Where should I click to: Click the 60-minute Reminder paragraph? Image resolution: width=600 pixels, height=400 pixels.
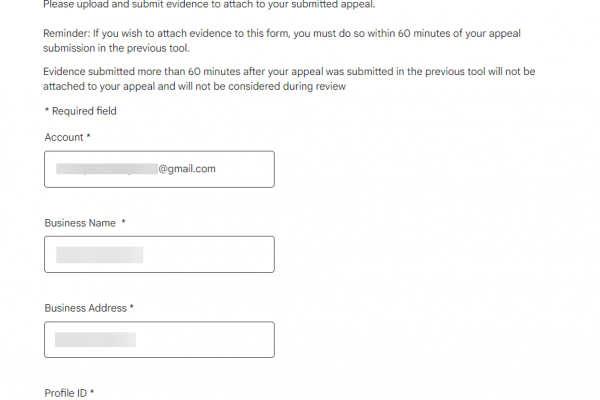click(x=280, y=40)
